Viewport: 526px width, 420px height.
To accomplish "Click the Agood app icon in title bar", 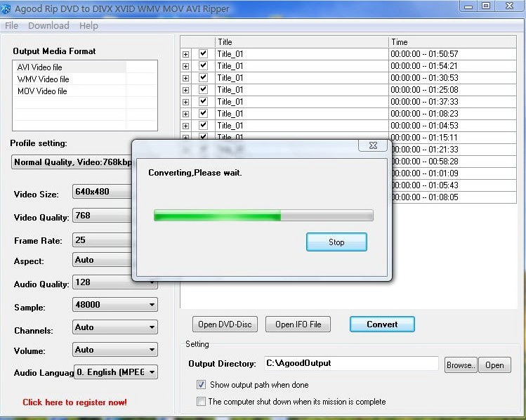I will point(6,8).
